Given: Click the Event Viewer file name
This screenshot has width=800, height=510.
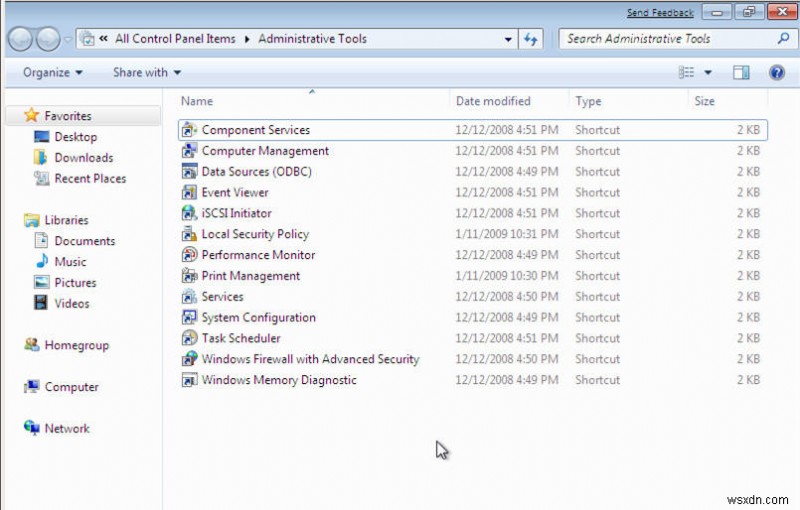Looking at the screenshot, I should click(x=235, y=193).
